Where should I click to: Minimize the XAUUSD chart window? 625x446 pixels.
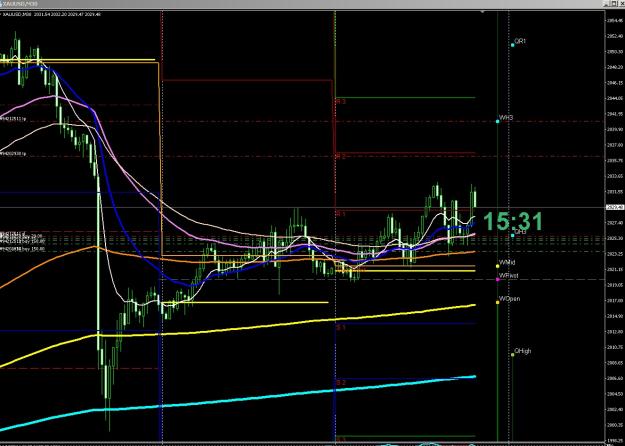606,4
